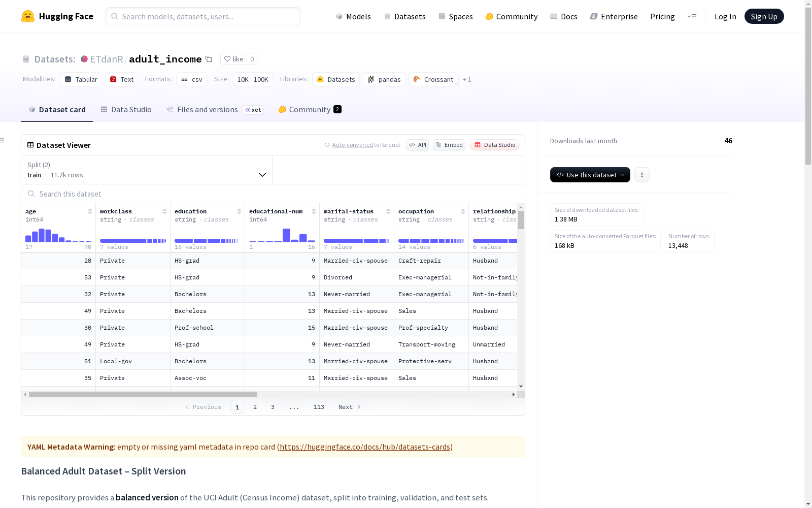Open the Community tab with 2 discussions
Viewport: 812px width, 508px height.
(x=310, y=110)
